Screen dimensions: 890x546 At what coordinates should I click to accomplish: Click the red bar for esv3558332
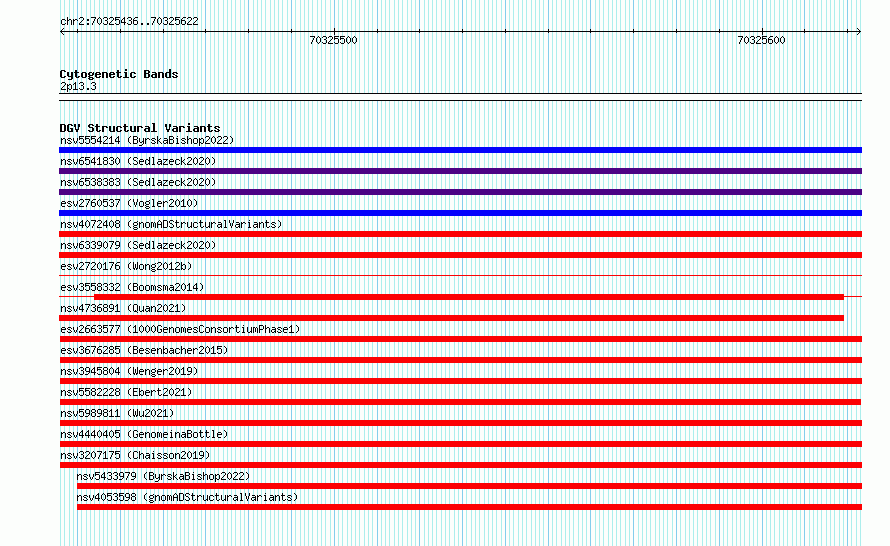tap(469, 297)
